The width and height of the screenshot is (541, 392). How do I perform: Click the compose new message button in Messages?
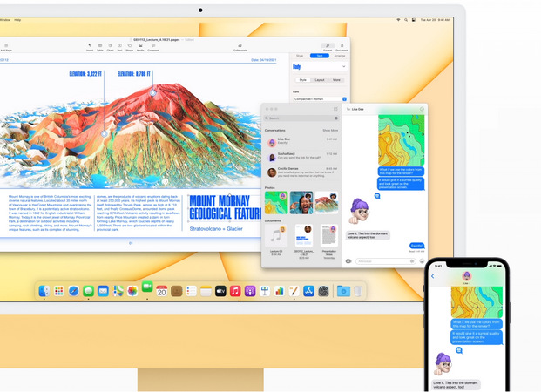click(x=335, y=109)
